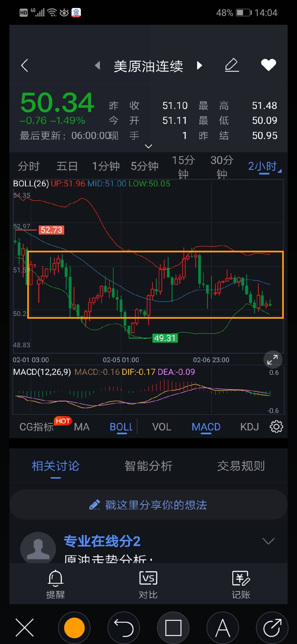Viewport: 297px width, 644px height.
Task: Open the pencil edit/draw tool
Action: (x=232, y=65)
